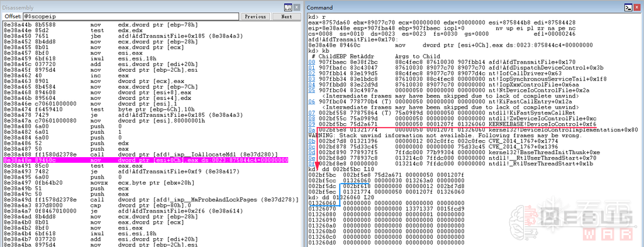The width and height of the screenshot is (644, 247).
Task: Close the Command window
Action: pyautogui.click(x=636, y=8)
